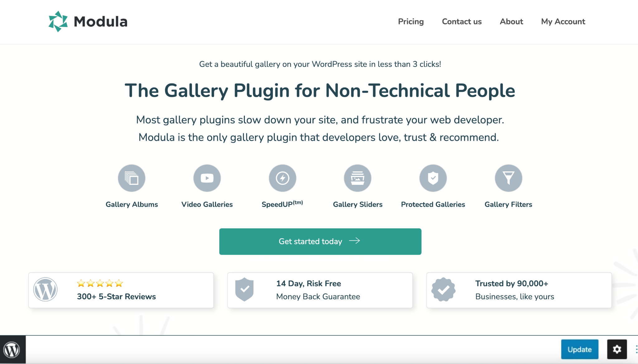
Task: Open the About page
Action: 511,21
